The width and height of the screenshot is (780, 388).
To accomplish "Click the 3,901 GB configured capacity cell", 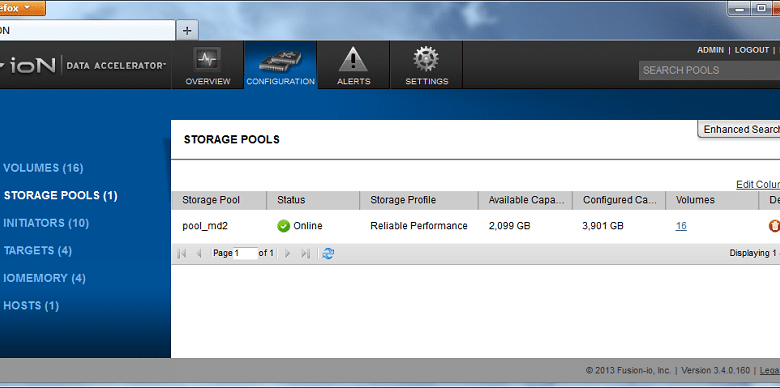I will point(603,226).
